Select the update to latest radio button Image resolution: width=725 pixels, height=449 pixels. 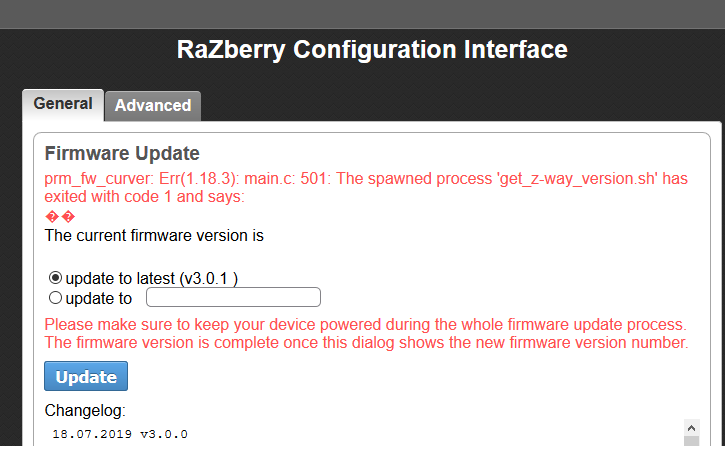(x=55, y=277)
